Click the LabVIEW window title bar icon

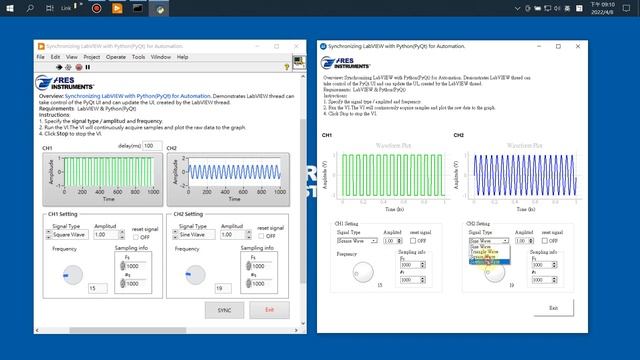(x=41, y=46)
